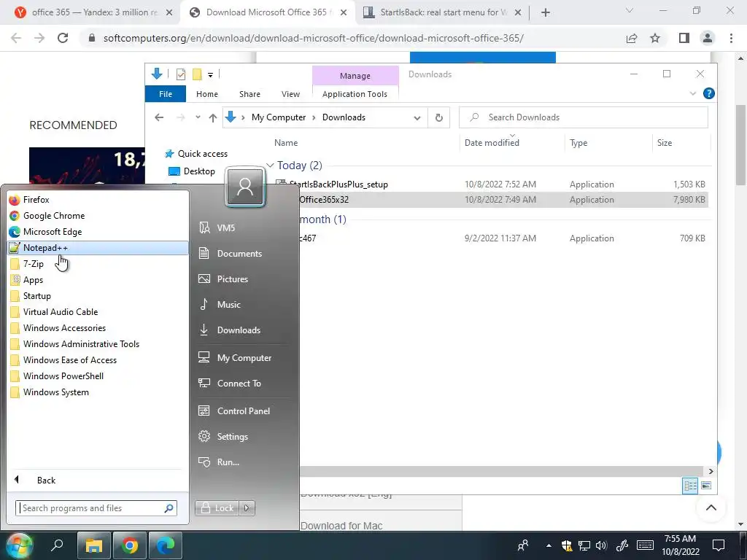The width and height of the screenshot is (747, 560).
Task: Click the Search programs and files field
Action: pyautogui.click(x=90, y=508)
